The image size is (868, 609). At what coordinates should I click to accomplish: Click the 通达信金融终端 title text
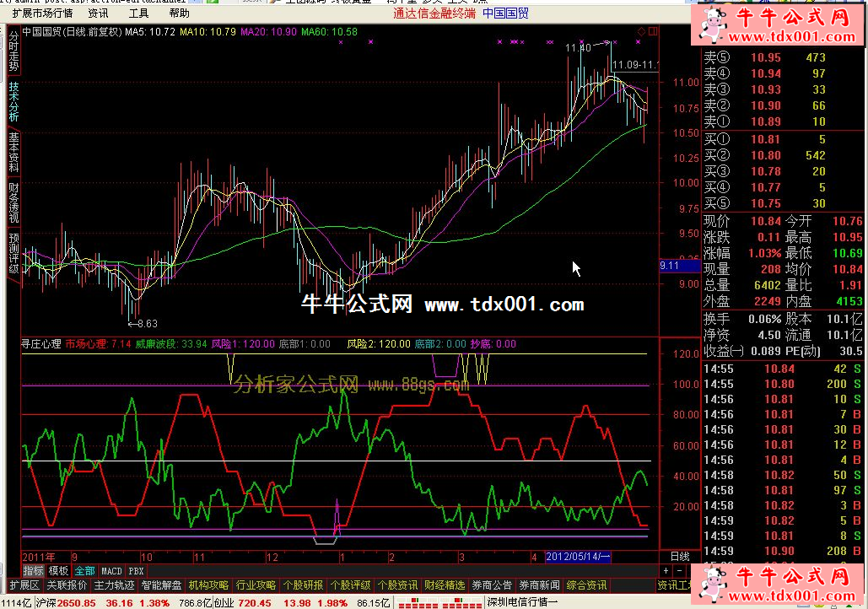pos(434,13)
